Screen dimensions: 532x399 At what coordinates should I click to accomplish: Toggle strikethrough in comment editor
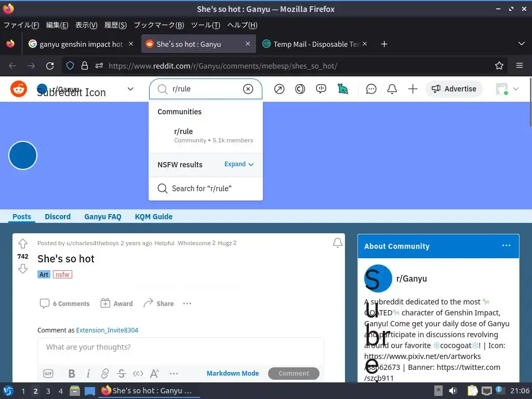tap(121, 374)
